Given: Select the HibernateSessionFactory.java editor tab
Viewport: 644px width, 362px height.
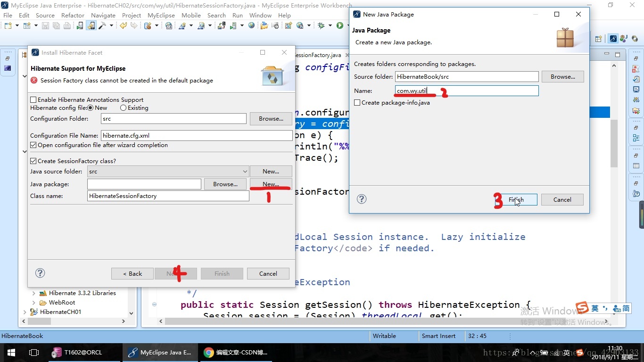Looking at the screenshot, I should coord(318,55).
